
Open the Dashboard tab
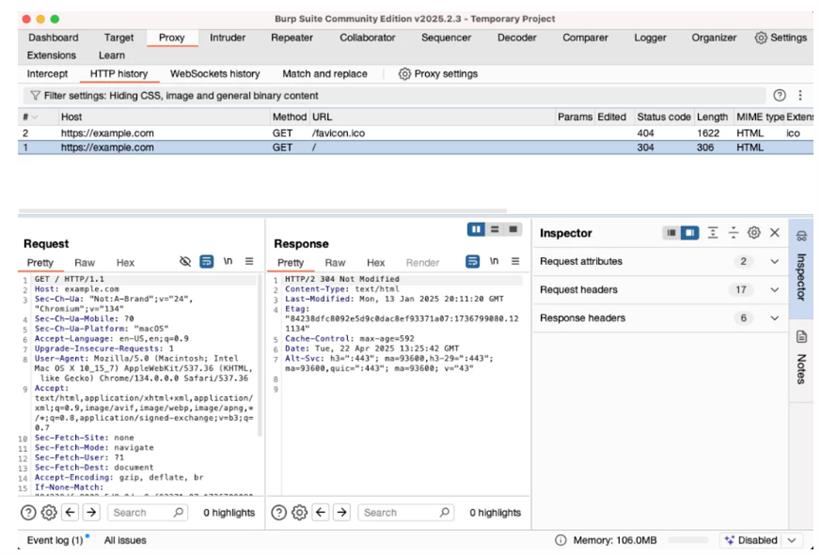coord(53,38)
